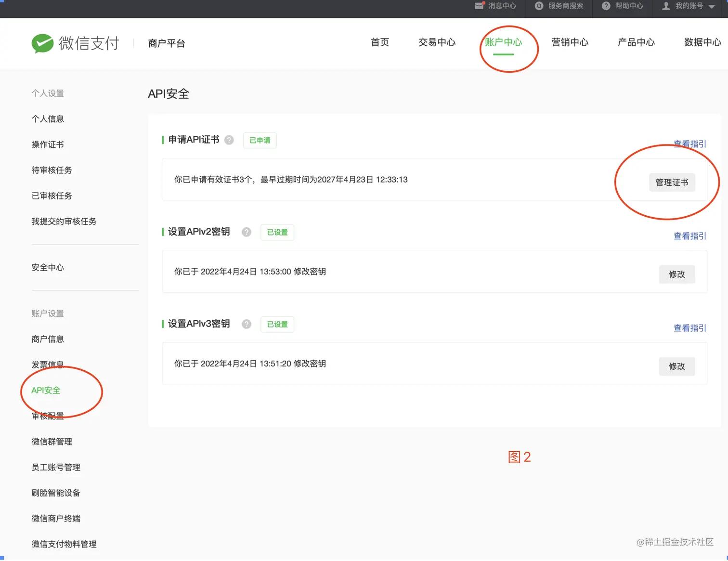Select the 账户中心 tab
Viewport: 728px width, 561px height.
503,42
